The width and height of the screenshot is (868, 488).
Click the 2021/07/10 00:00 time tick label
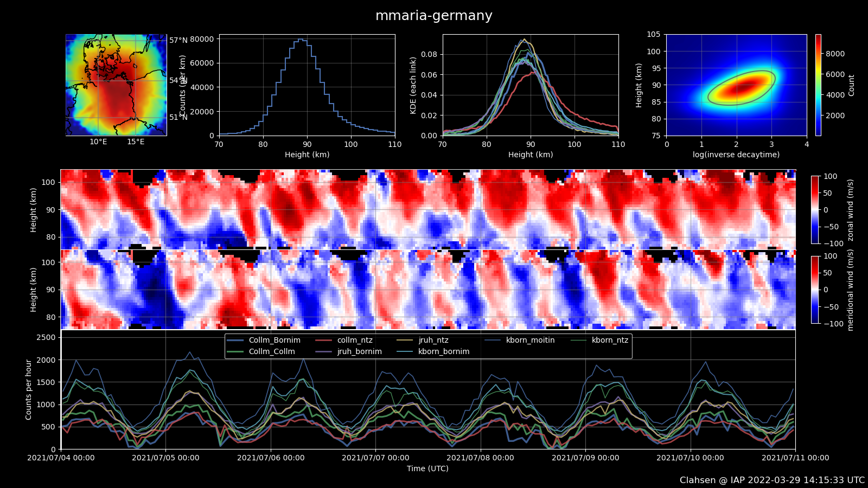point(690,458)
